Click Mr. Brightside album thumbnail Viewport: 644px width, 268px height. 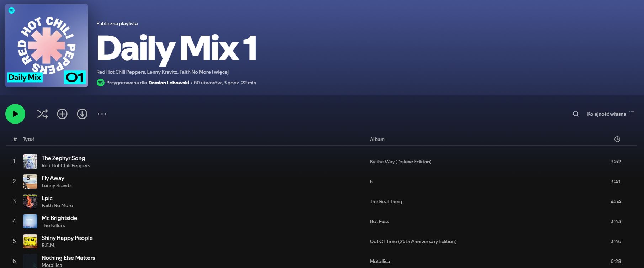tap(30, 221)
